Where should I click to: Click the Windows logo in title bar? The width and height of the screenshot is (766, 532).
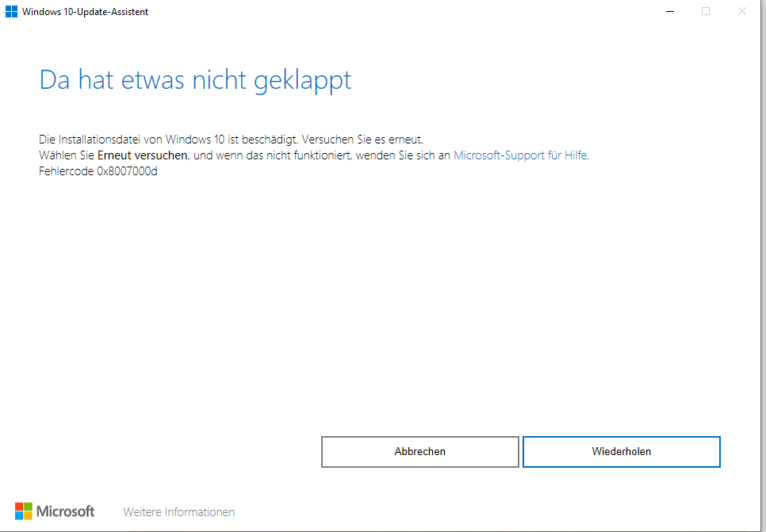pyautogui.click(x=11, y=12)
